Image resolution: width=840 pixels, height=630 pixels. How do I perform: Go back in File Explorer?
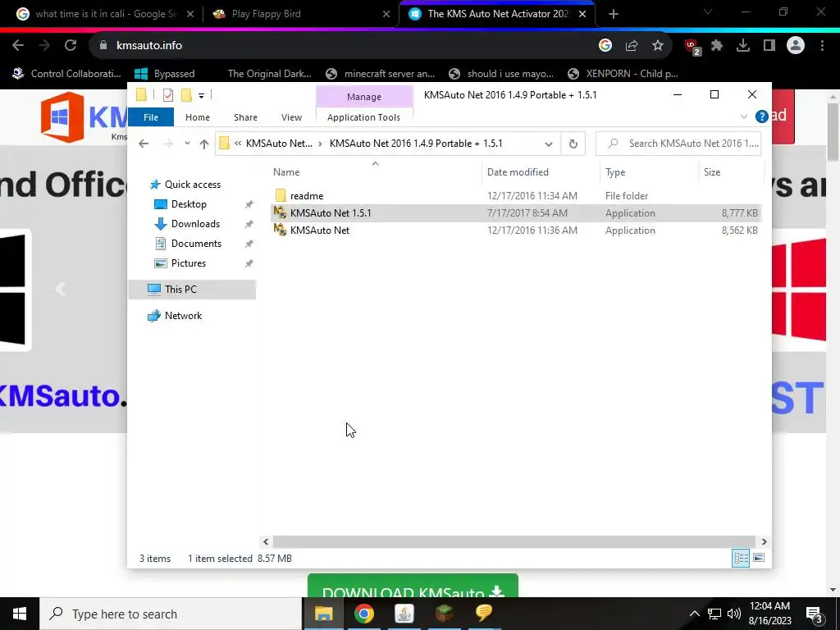click(143, 144)
